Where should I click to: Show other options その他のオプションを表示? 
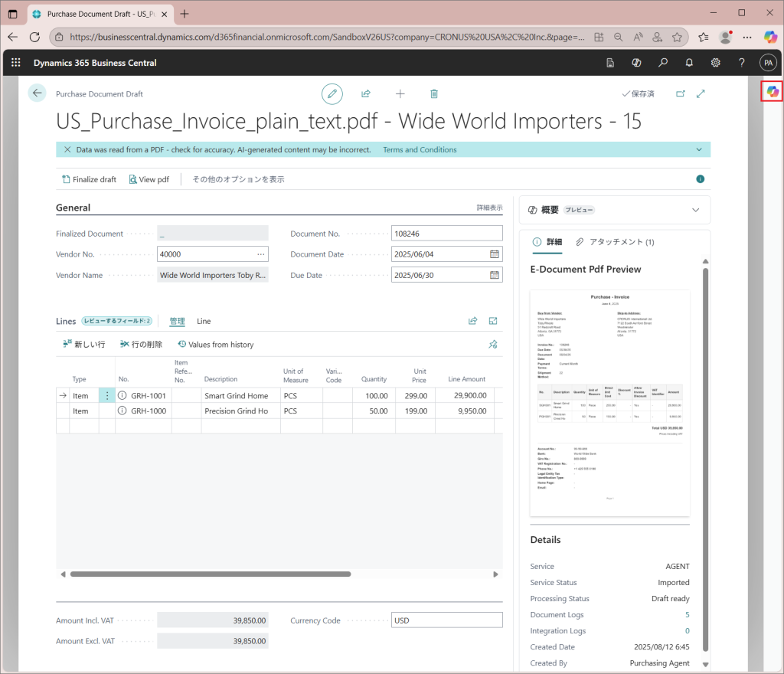239,179
